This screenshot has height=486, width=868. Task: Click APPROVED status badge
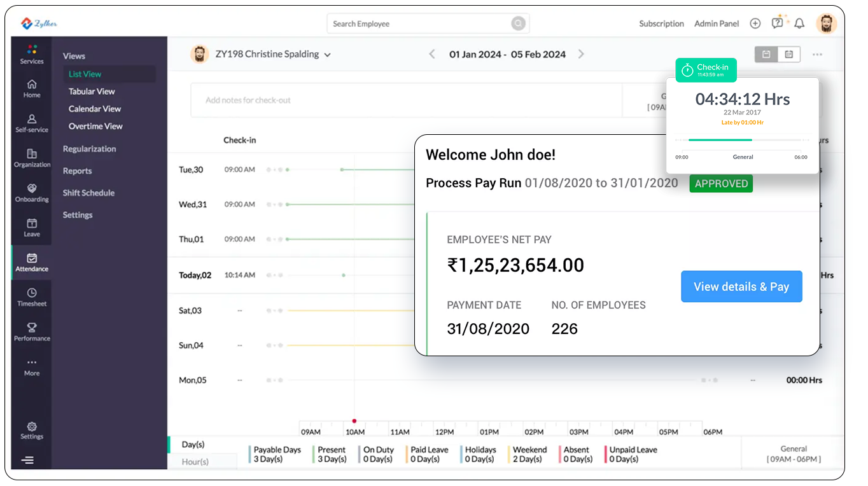click(721, 183)
